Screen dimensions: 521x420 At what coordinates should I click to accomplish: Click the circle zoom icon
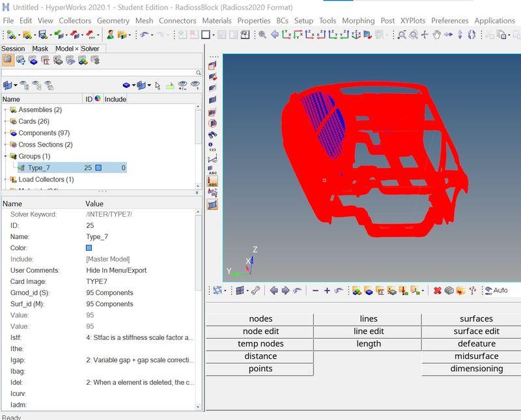pyautogui.click(x=414, y=35)
